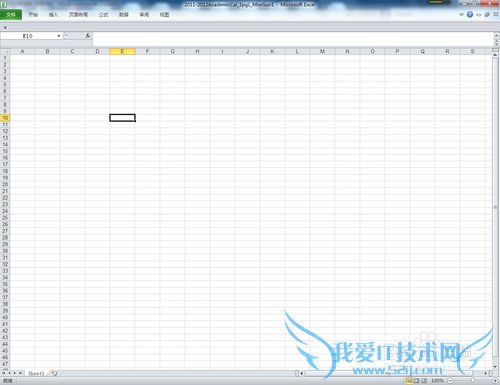Screen dimensions: 500x385
Task: Select column M header
Action: pos(322,51)
